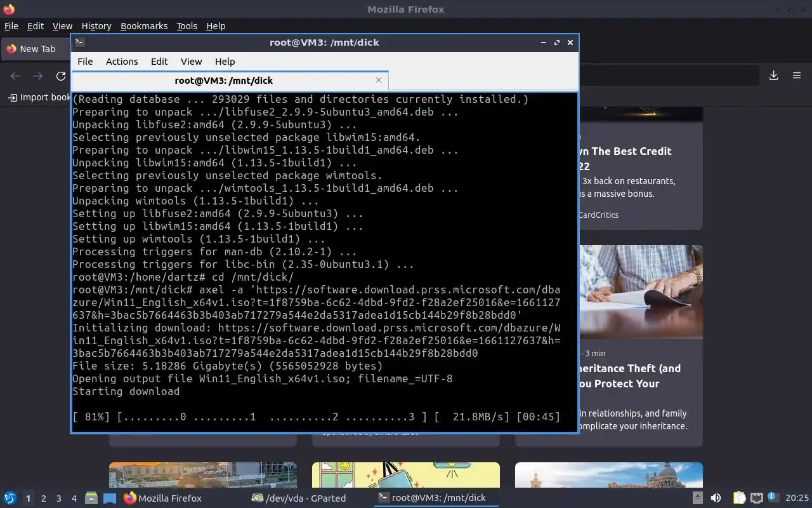Close the root@VM3 terminal tab

tap(379, 80)
